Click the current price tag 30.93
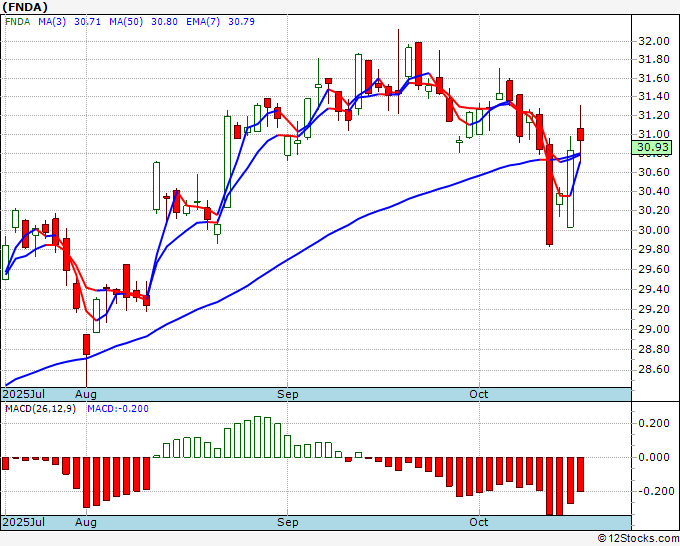The width and height of the screenshot is (680, 546). [652, 147]
